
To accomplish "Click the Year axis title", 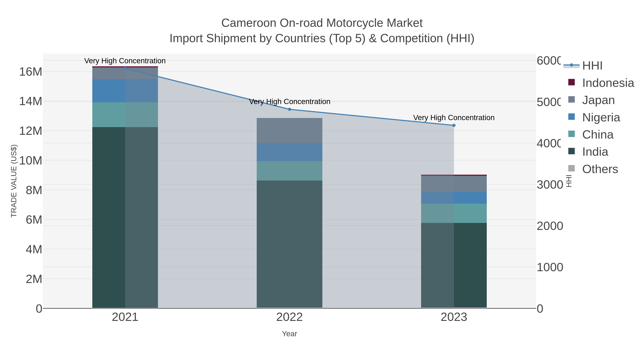I will tap(289, 334).
